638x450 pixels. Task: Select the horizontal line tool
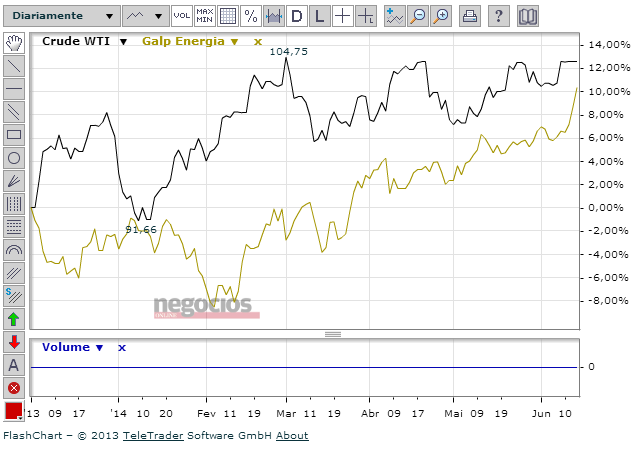[14, 89]
